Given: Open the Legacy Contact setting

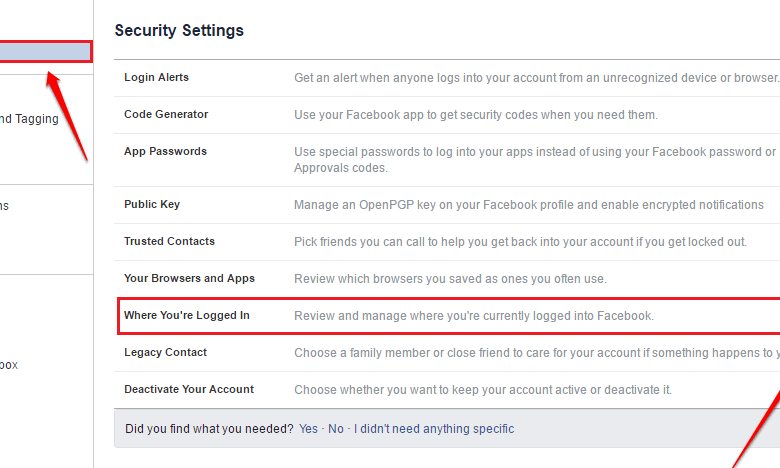Looking at the screenshot, I should [x=165, y=352].
